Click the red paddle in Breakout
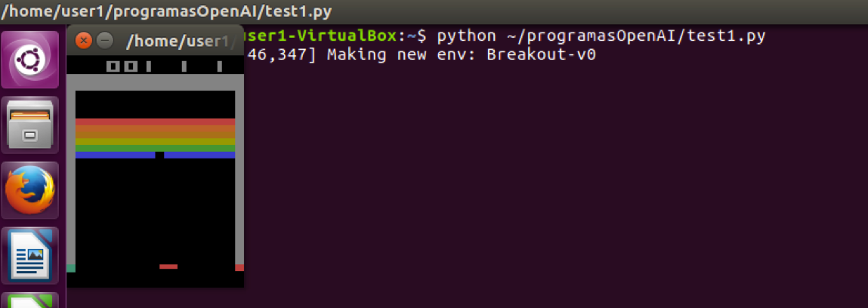Viewport: 868px width, 308px height. coord(168,266)
